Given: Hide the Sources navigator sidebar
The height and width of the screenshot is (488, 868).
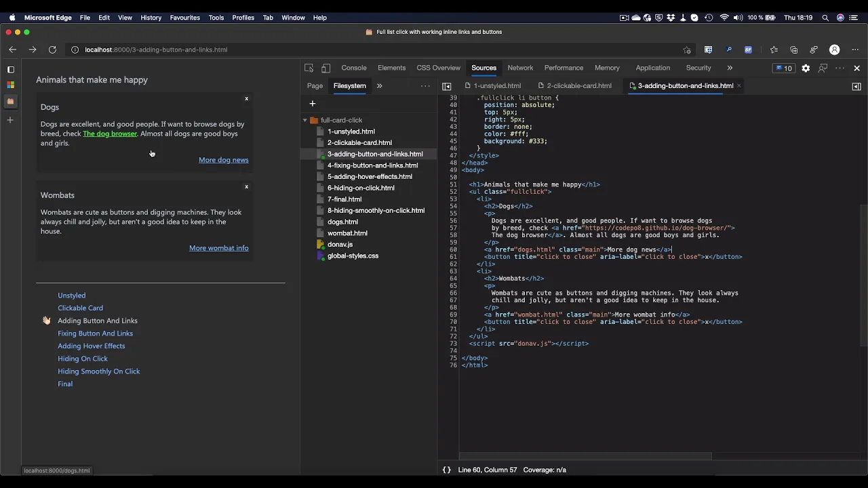Looking at the screenshot, I should click(x=446, y=86).
